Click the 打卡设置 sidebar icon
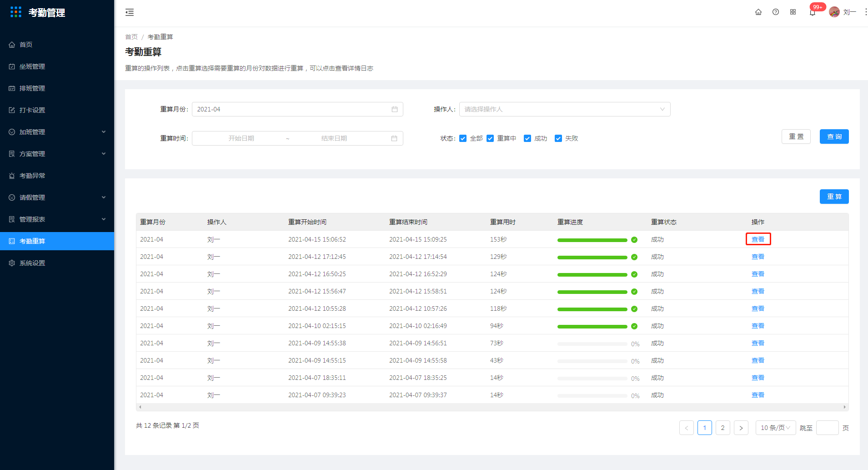This screenshot has width=868, height=470. point(12,110)
